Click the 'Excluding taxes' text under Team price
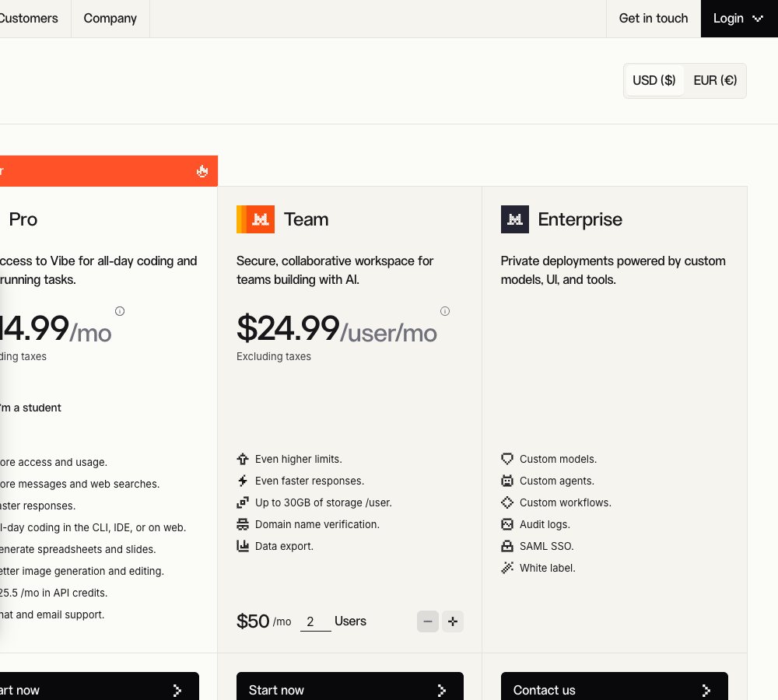The width and height of the screenshot is (778, 700). pyautogui.click(x=274, y=356)
